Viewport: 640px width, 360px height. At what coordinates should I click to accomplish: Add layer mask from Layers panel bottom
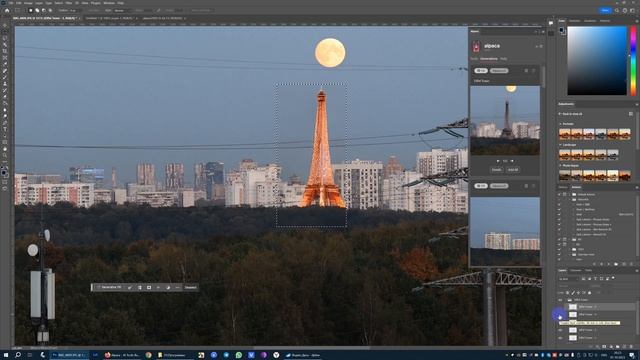(x=604, y=346)
